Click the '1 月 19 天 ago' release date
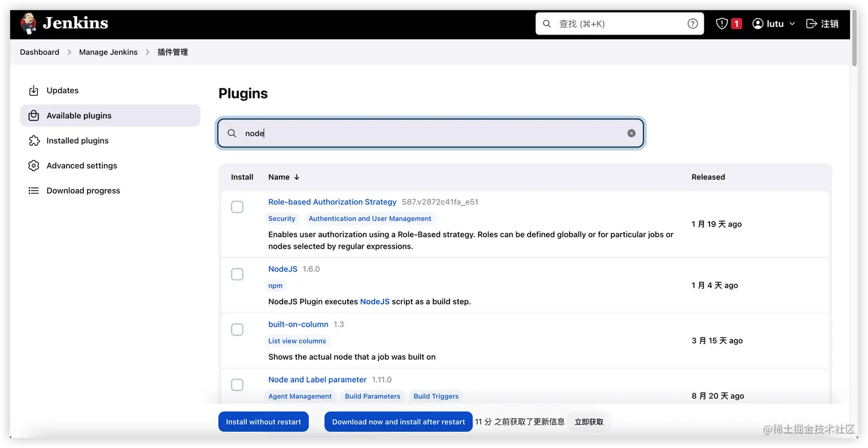The width and height of the screenshot is (868, 448). pos(717,224)
